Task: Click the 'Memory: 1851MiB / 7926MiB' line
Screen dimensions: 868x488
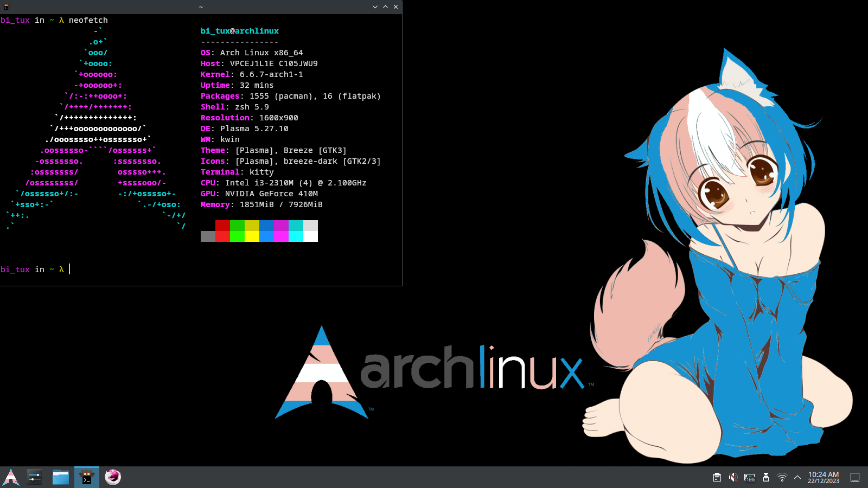Action: pyautogui.click(x=261, y=204)
